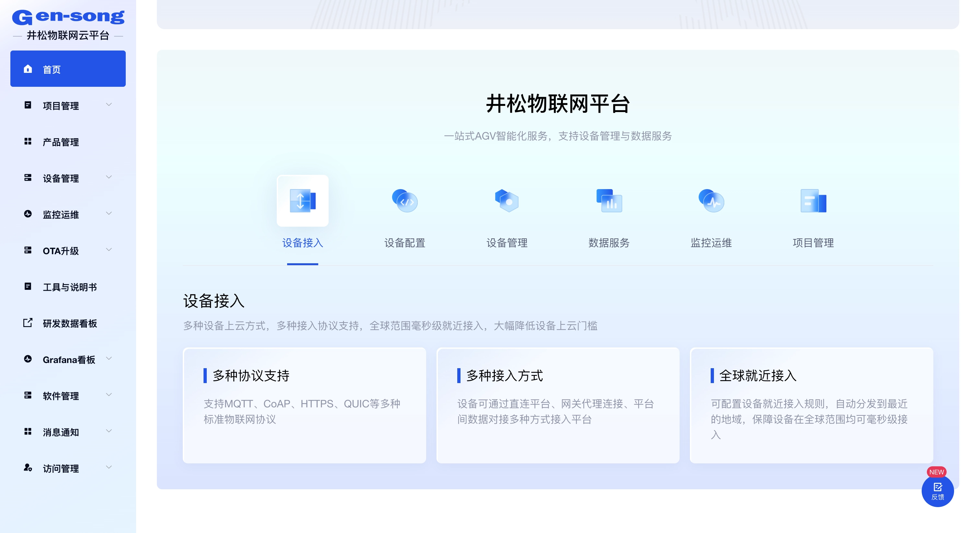Open the 设备管理 hexagon feature icon
This screenshot has width=980, height=533.
coord(507,201)
